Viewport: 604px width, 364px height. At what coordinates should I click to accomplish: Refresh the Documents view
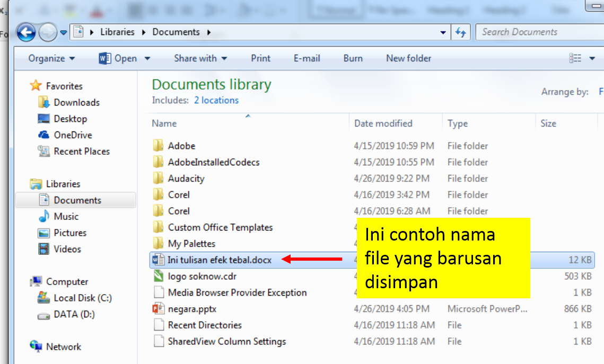click(x=460, y=32)
